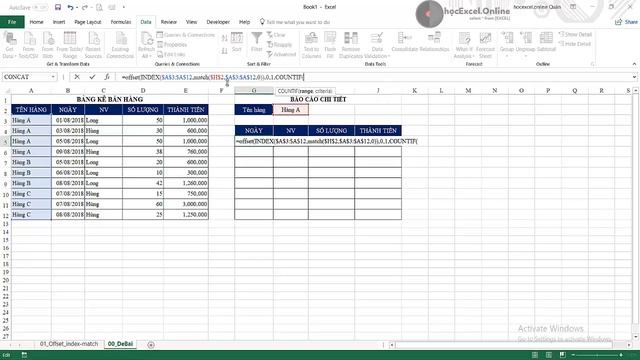The height and width of the screenshot is (360, 640).
Task: Switch to Insert tab
Action: [59, 22]
